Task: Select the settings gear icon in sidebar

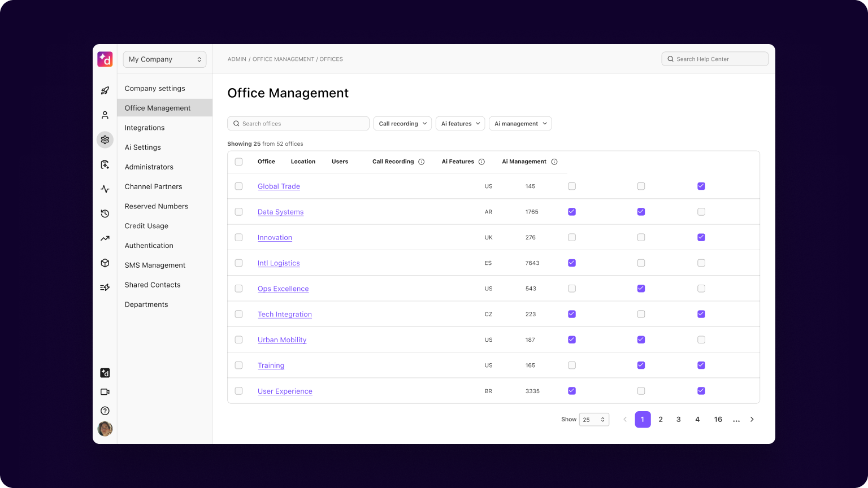Action: pos(105,140)
